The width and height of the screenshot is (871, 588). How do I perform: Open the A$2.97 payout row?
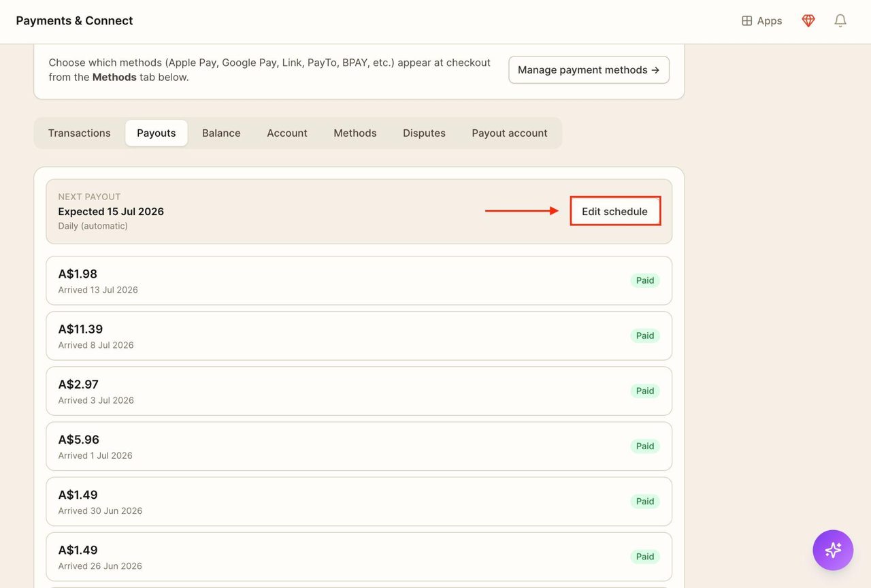(x=359, y=391)
